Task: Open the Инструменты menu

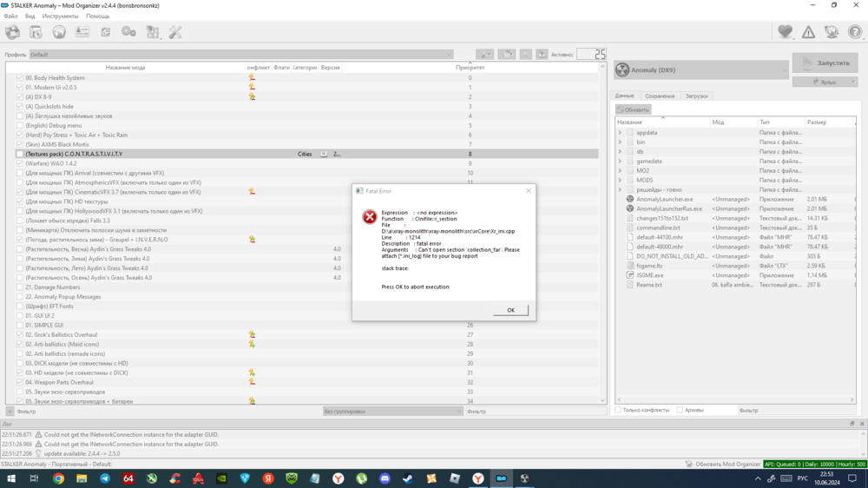Action: pyautogui.click(x=60, y=16)
